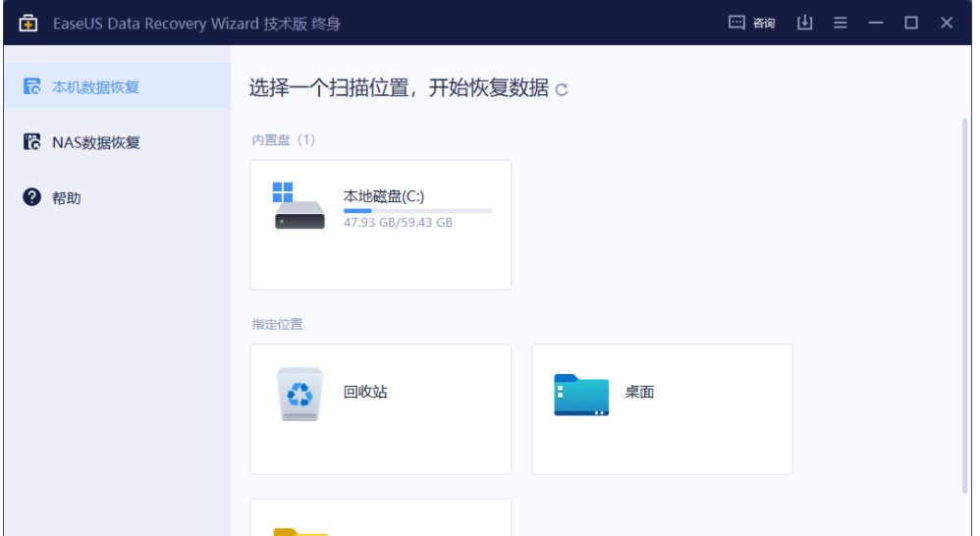Choose the 回收站 scan location text
This screenshot has width=980, height=536.
coord(365,392)
